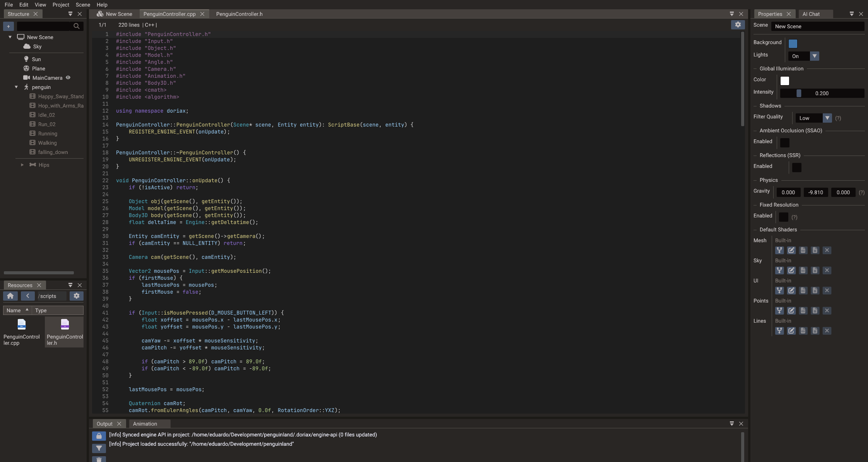Show Filter Quality help (?) hint
Viewport: 868px width, 462px height.
click(x=838, y=118)
